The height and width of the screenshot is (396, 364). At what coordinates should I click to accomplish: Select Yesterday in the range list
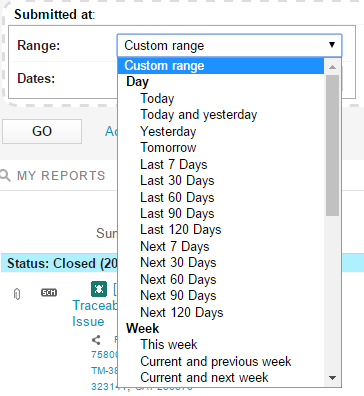168,131
